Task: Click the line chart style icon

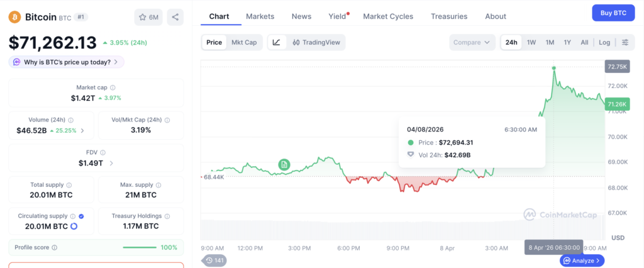Action: tap(277, 42)
